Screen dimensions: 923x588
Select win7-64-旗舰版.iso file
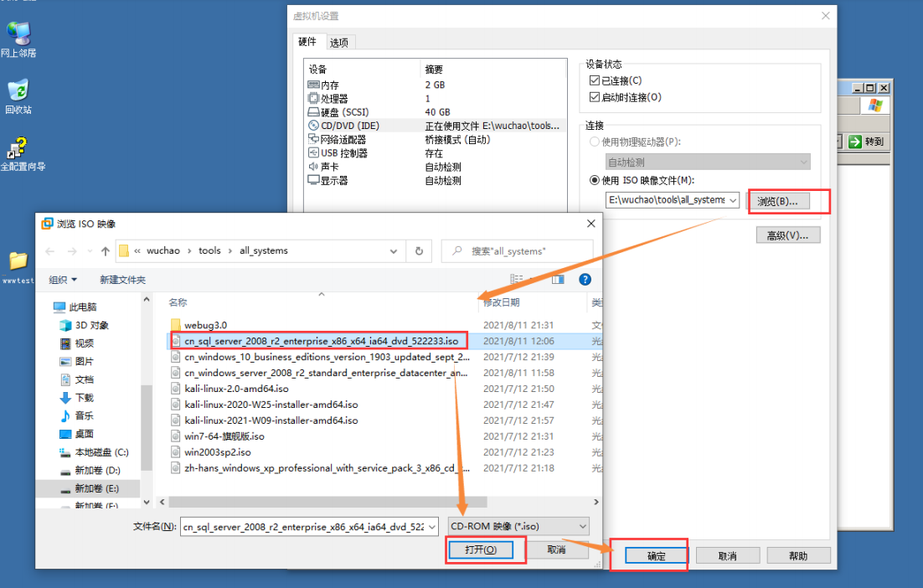click(x=224, y=436)
